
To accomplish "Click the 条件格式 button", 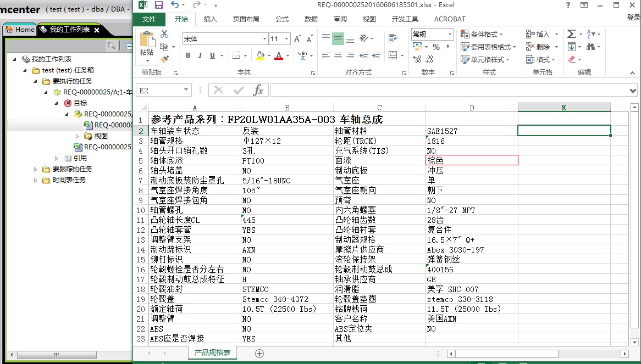I will point(482,34).
